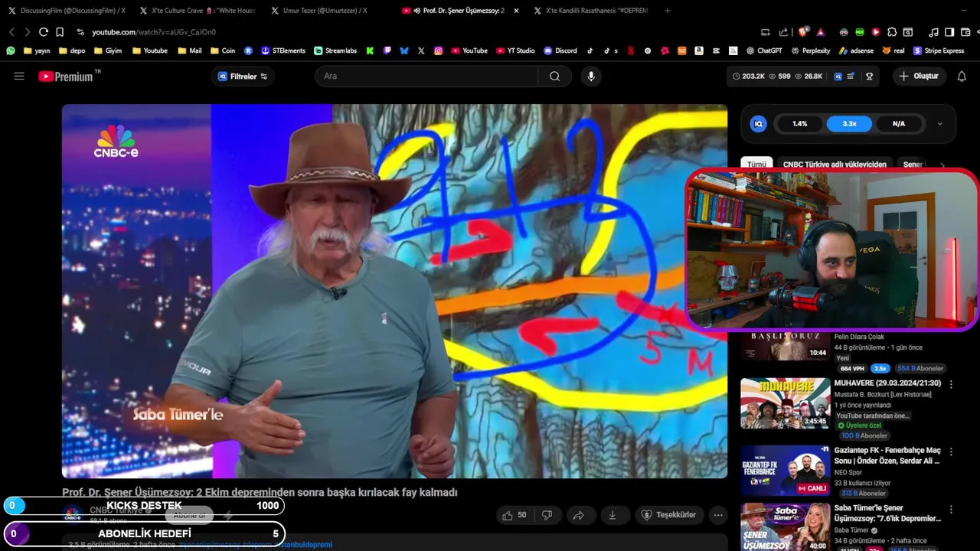Image resolution: width=980 pixels, height=551 pixels.
Task: Close the Prof. Dr. Şener Üşümezsoy tab
Action: click(516, 11)
